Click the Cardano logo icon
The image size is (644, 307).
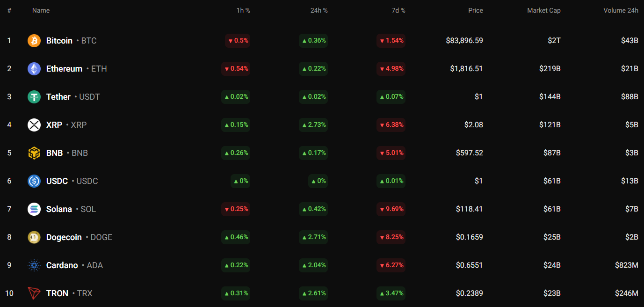[34, 265]
